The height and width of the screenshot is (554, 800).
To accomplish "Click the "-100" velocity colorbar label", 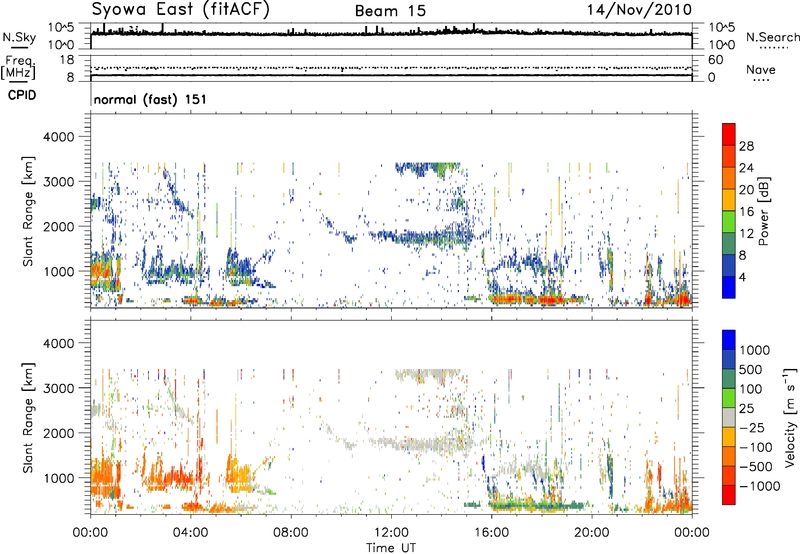I will click(x=755, y=447).
